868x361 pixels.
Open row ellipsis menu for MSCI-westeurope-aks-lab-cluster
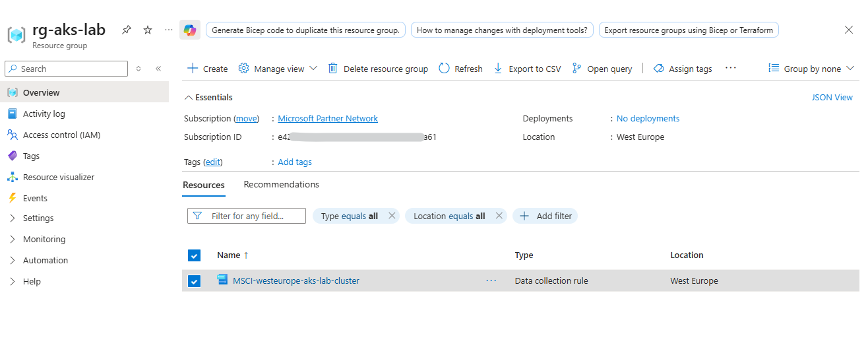(x=491, y=280)
